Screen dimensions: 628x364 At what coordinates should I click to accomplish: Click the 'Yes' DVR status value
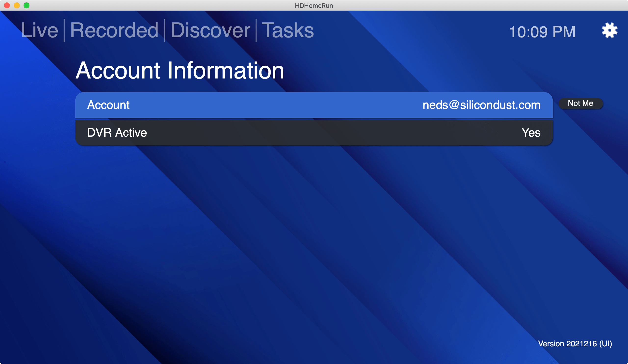(531, 132)
